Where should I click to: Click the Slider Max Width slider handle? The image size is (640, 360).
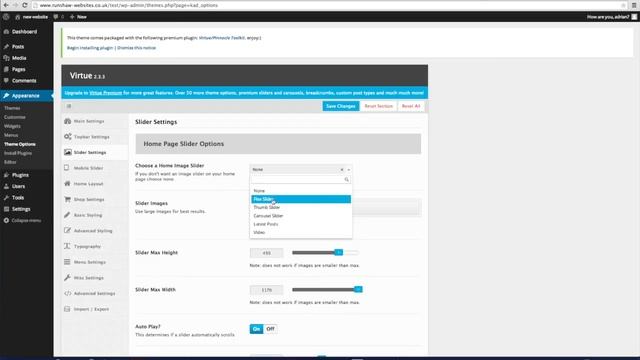pos(358,289)
